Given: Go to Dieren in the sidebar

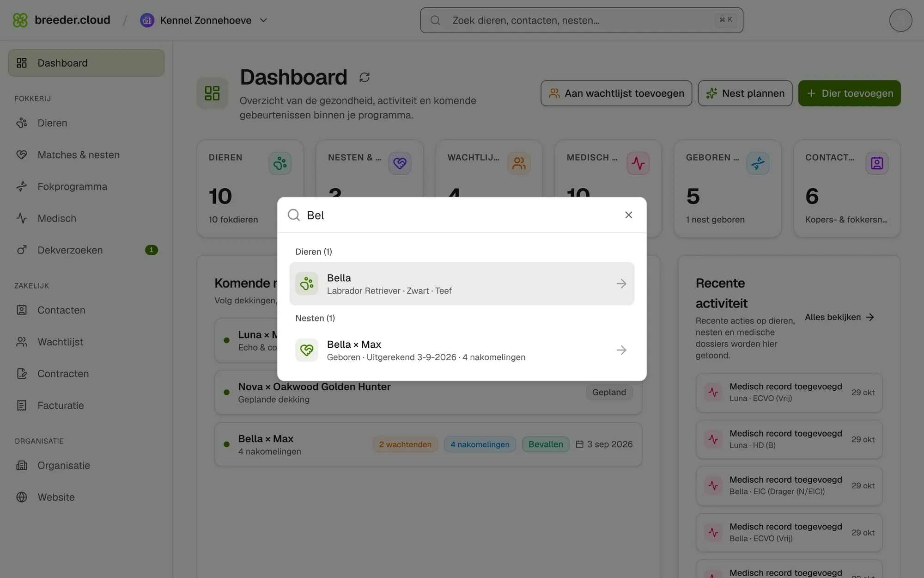Looking at the screenshot, I should tap(86, 123).
